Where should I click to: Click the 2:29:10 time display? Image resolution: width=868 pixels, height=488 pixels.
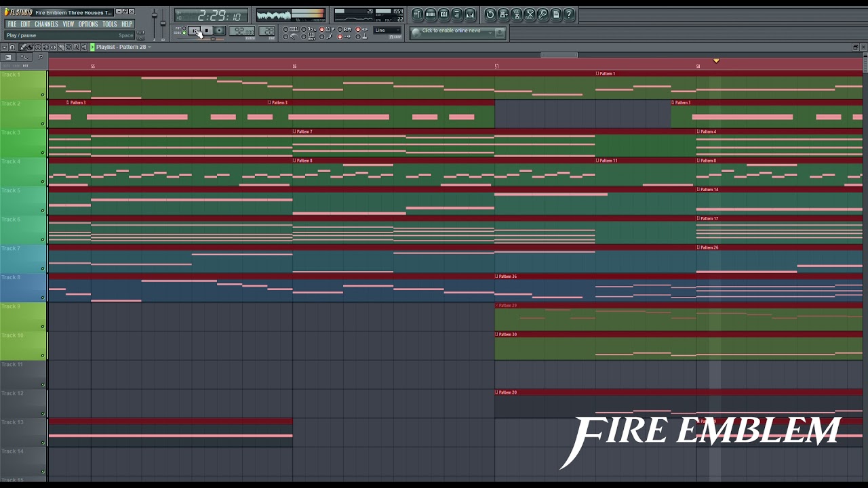[x=211, y=15]
